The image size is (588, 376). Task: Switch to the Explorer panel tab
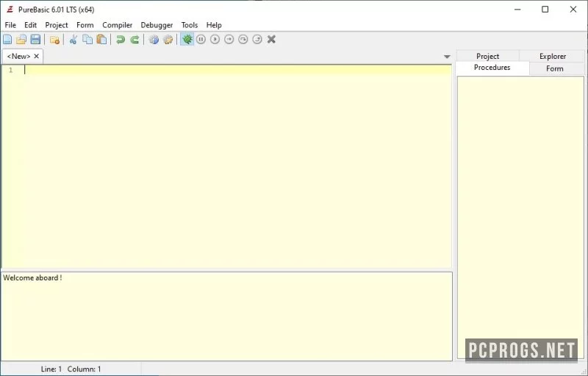pos(553,56)
